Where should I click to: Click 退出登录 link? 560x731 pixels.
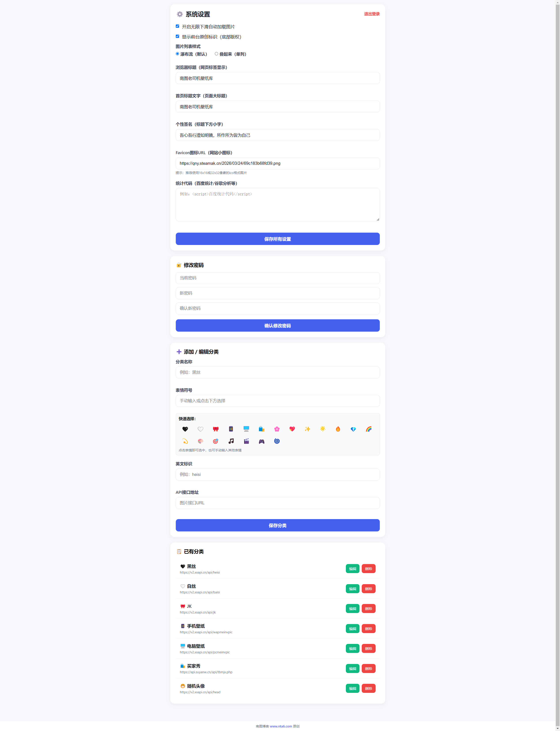371,14
